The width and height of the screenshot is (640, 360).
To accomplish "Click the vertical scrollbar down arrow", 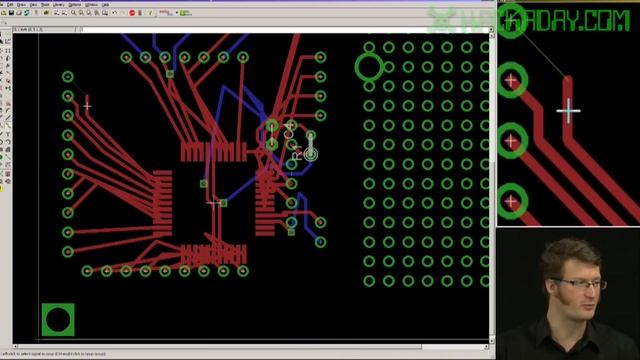I will click(x=492, y=340).
